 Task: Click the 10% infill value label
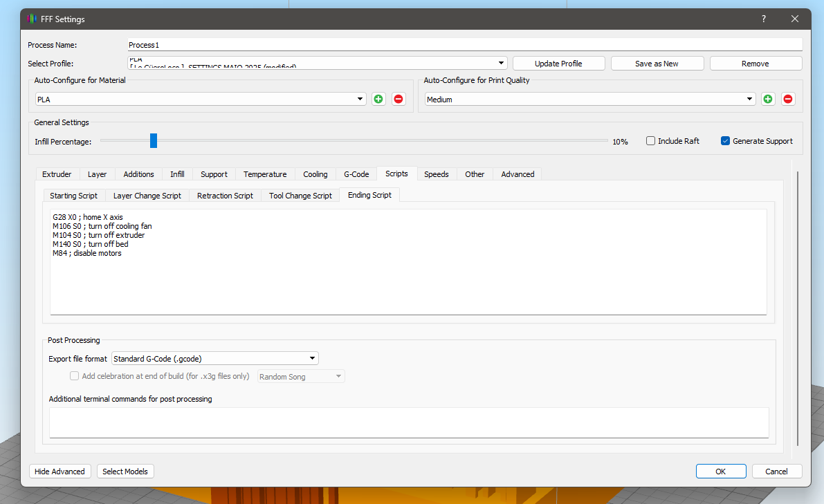coord(620,142)
